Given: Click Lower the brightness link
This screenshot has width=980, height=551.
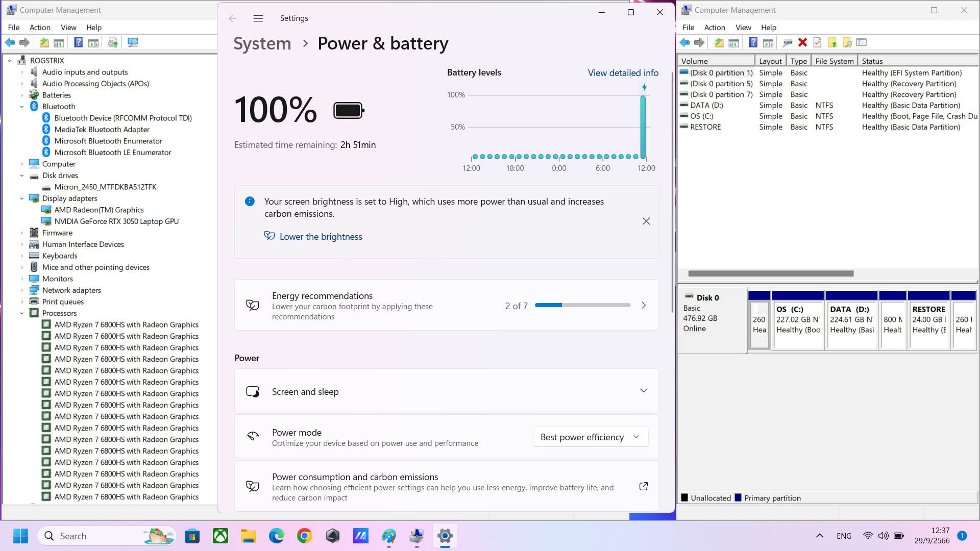Looking at the screenshot, I should 321,237.
